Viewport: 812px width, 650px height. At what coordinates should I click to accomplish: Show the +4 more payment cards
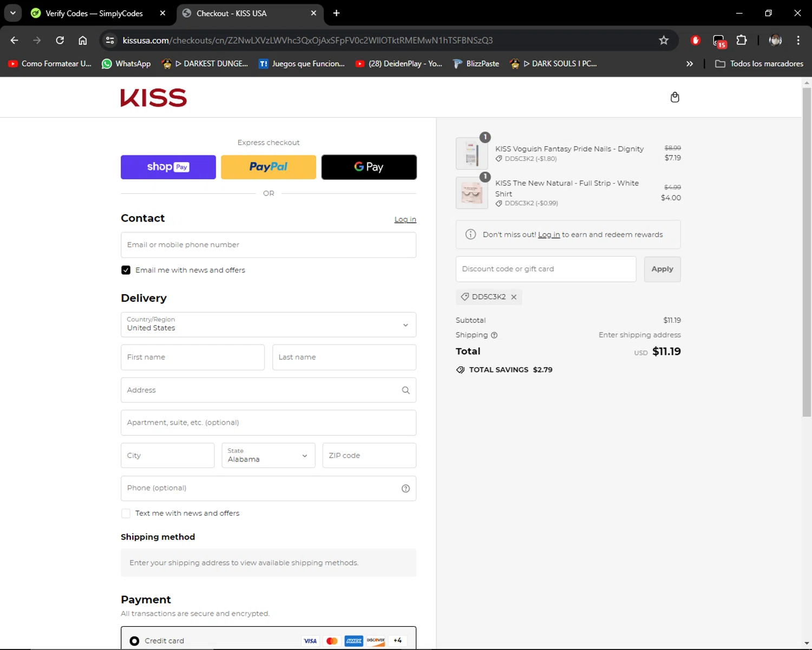point(398,641)
